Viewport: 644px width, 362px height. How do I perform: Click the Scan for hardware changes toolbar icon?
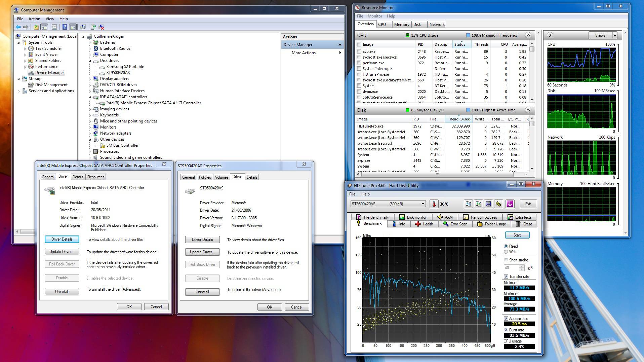[x=83, y=27]
